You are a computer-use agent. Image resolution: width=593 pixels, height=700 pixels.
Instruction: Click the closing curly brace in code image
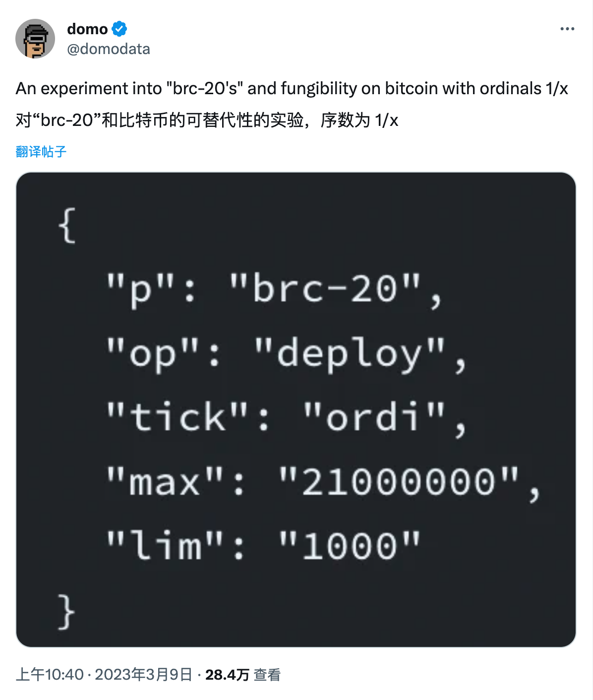[67, 612]
